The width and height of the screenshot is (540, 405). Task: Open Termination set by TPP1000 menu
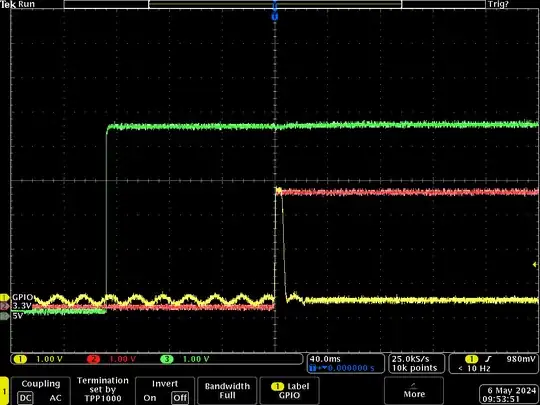coord(103,390)
